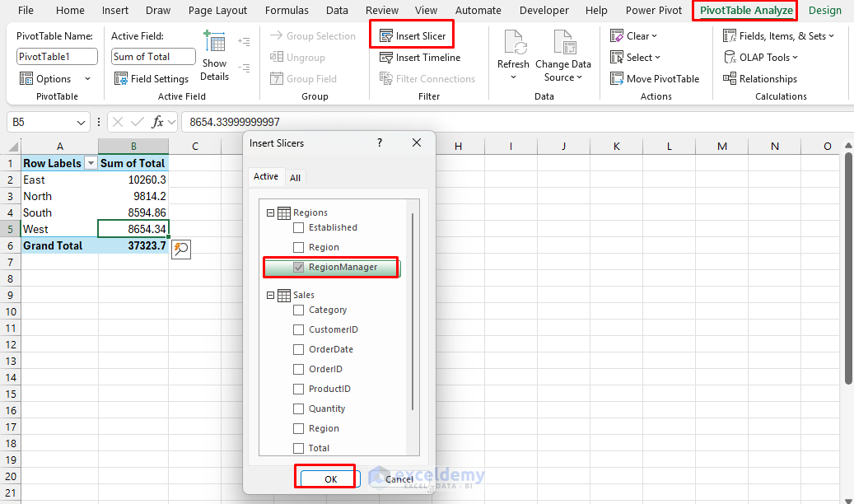Uncheck the RegionManager checkbox
Image resolution: width=854 pixels, height=504 pixels.
[x=298, y=267]
